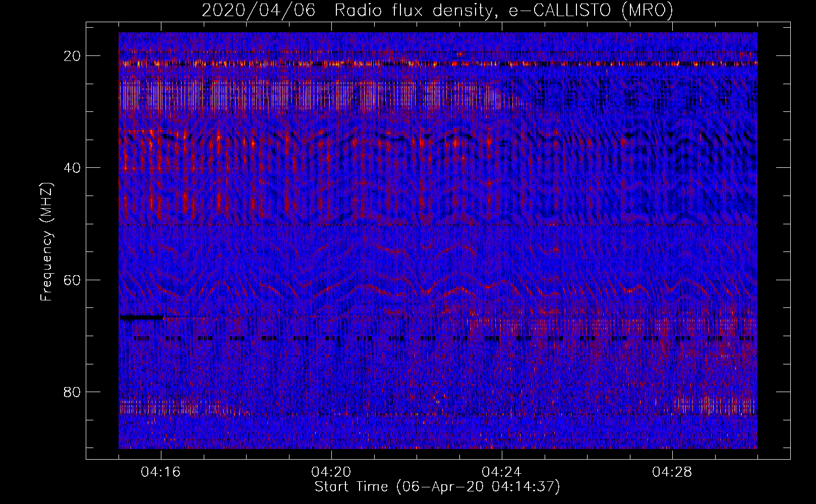Click the 04:16 time tick label

(x=161, y=472)
